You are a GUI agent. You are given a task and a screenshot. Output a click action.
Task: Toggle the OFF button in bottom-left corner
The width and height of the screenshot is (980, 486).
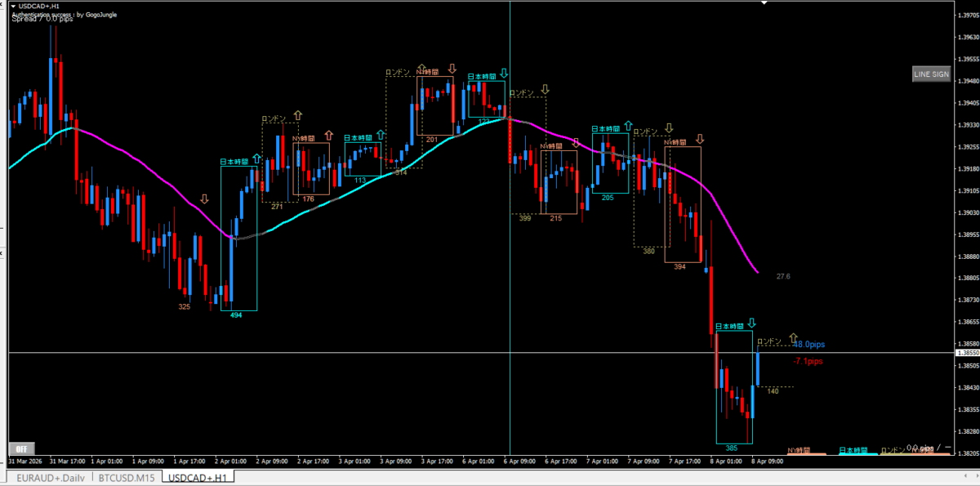click(21, 448)
